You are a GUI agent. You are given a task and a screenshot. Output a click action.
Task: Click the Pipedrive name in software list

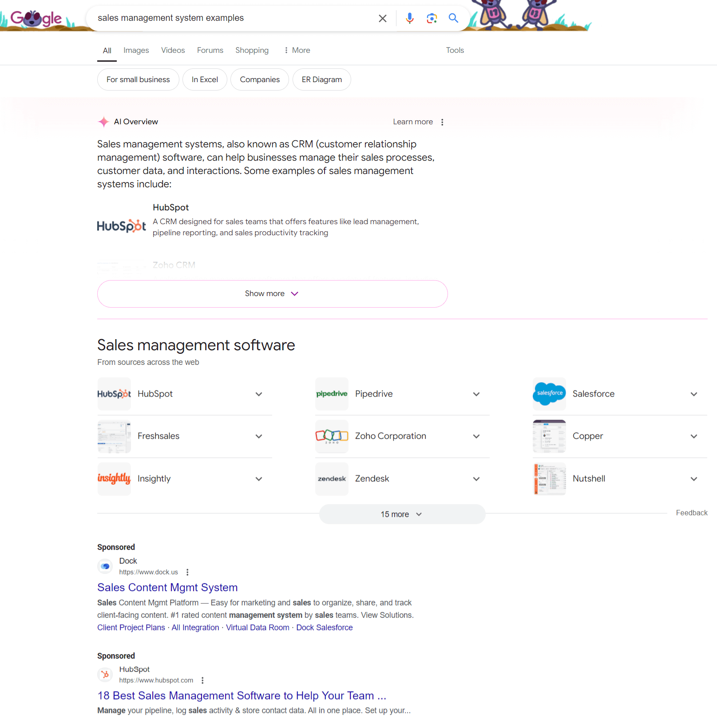click(374, 394)
